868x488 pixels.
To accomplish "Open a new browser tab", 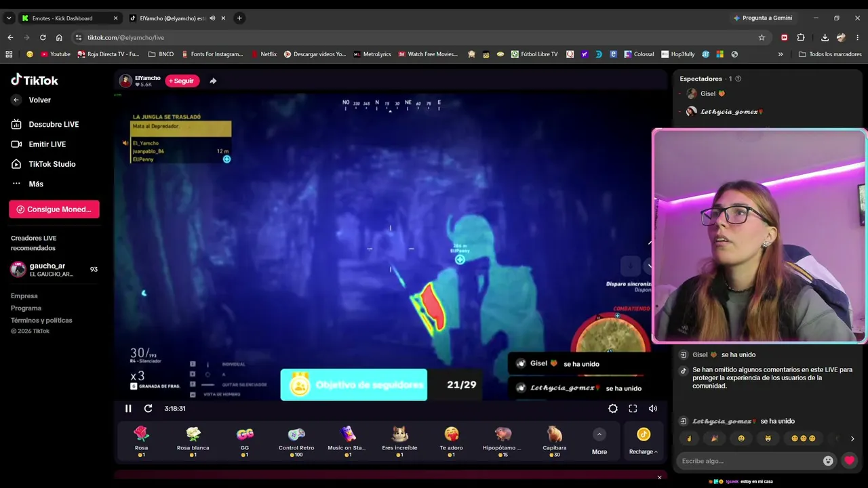I will [x=239, y=18].
